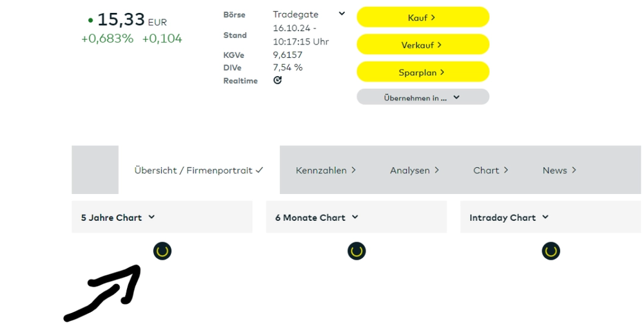The image size is (644, 326).
Task: Open the Analysen tab
Action: tap(415, 170)
